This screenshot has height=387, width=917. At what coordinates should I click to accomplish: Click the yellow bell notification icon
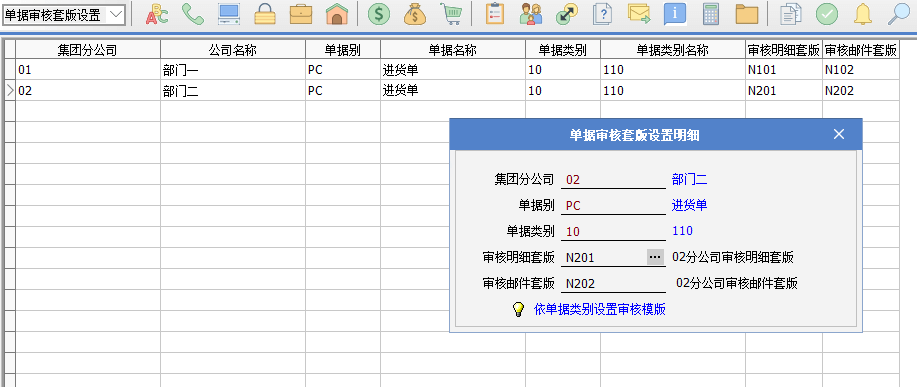863,14
